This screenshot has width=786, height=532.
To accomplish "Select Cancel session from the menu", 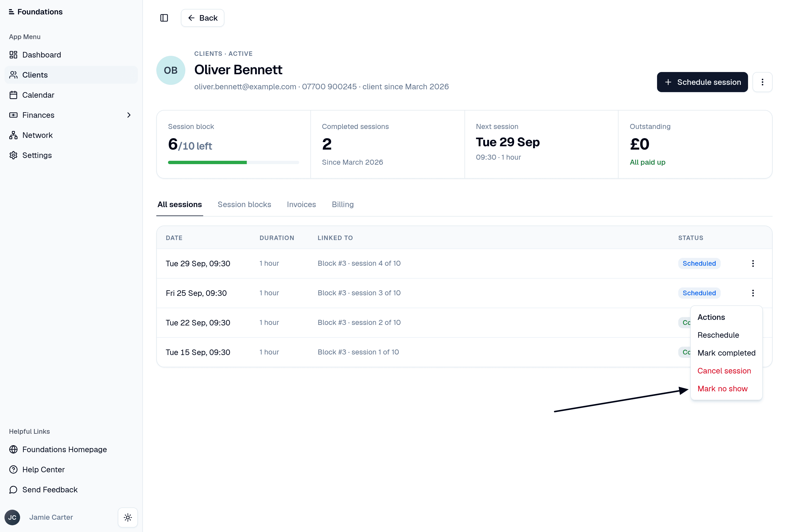I will tap(726, 371).
